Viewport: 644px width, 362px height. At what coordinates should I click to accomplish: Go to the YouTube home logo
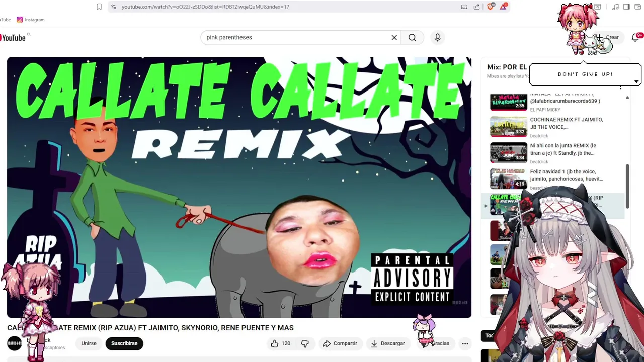point(13,38)
